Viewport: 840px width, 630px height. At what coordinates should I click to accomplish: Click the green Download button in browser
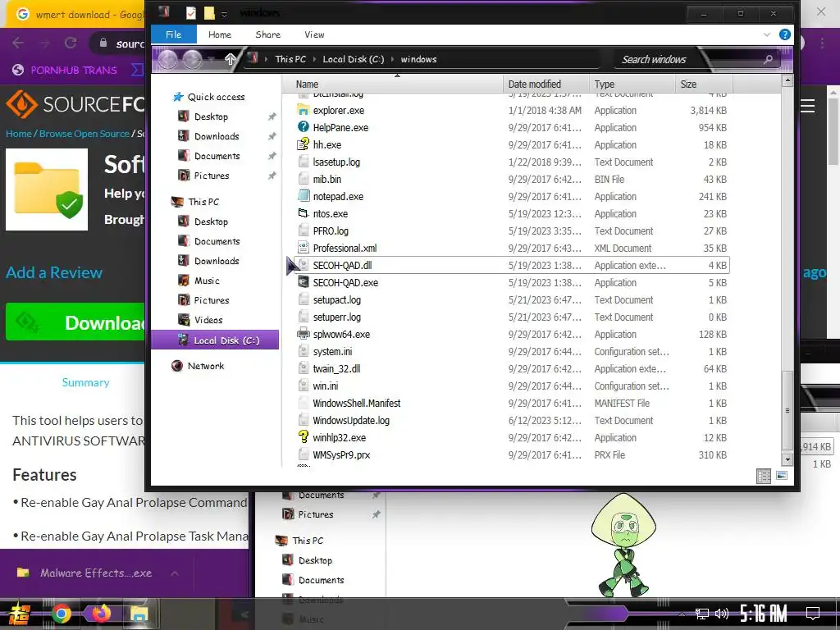75,322
